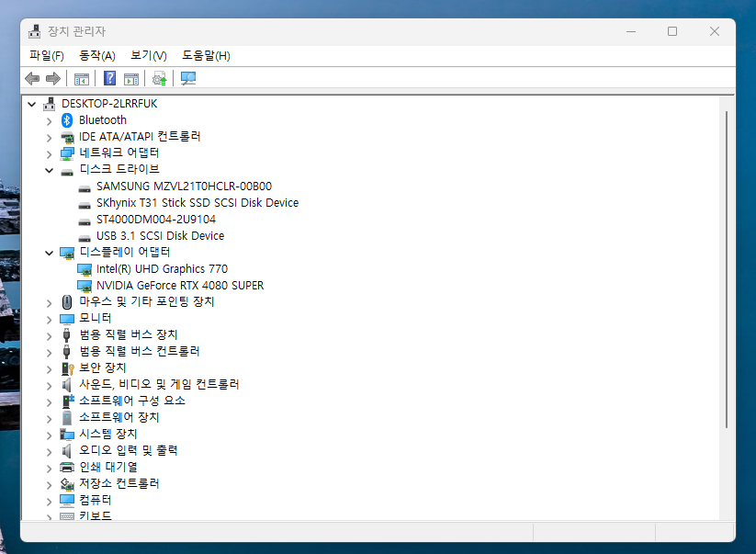The image size is (756, 554).
Task: Click Scan for Hardware Changes monitor icon
Action: [188, 78]
